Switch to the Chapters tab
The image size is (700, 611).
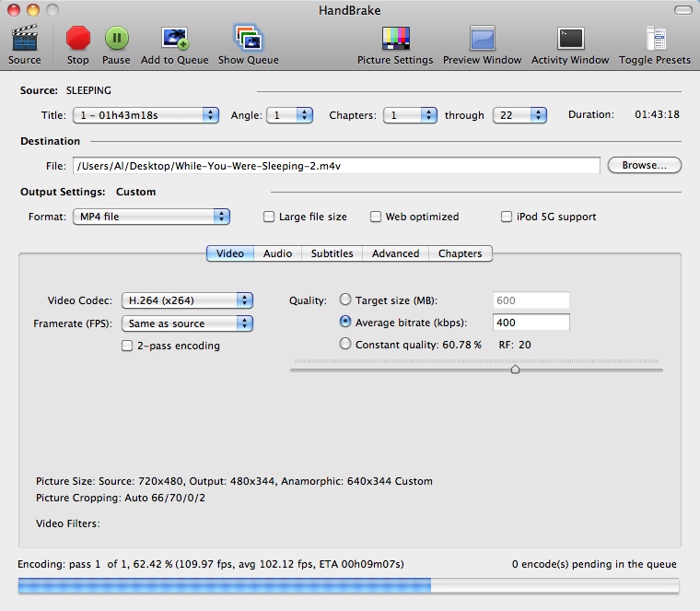[461, 253]
